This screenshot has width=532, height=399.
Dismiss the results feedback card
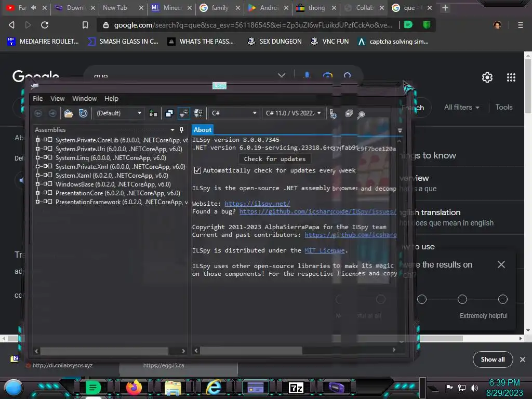pos(501,264)
